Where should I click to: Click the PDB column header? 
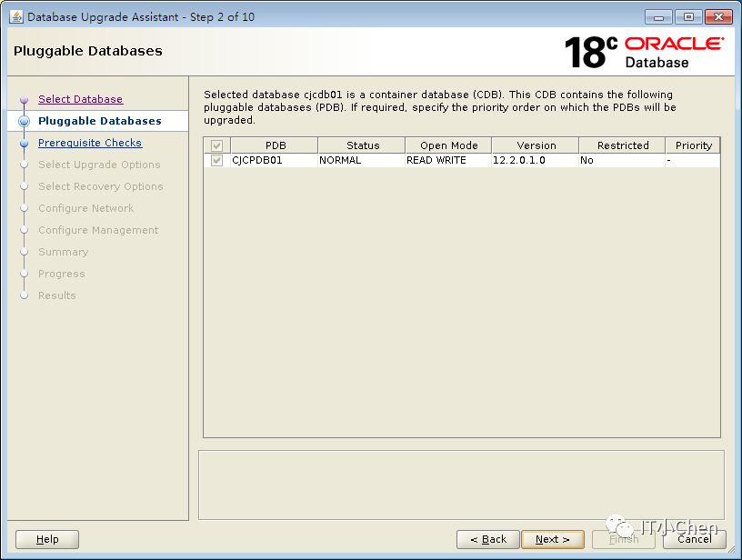275,145
